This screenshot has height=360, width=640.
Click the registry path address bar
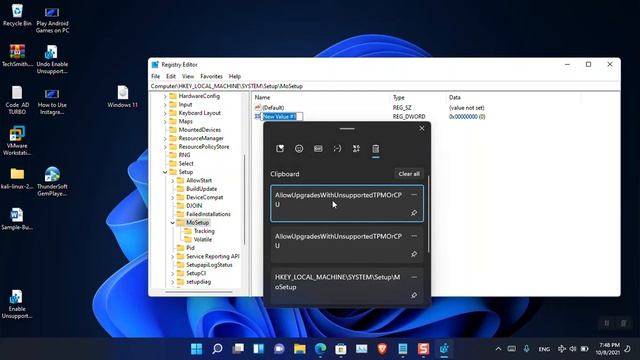click(x=384, y=86)
